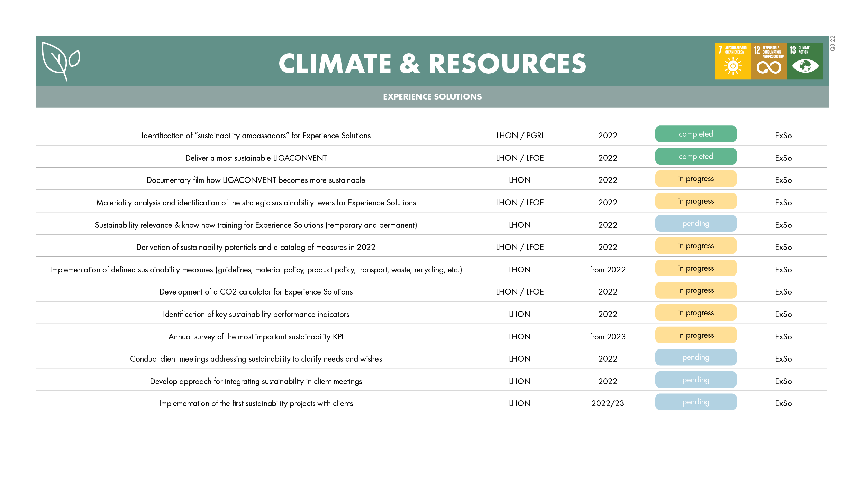
Task: Click the Q3 22 vertical label
Action: 832,44
